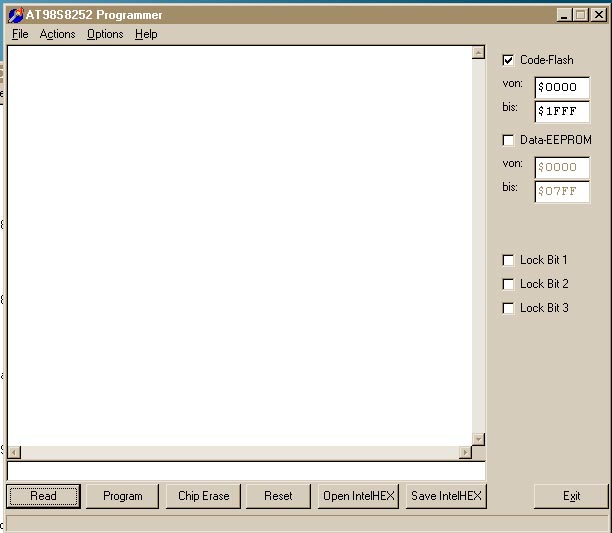Tick the Lock Bit 3 checkbox

click(x=508, y=308)
